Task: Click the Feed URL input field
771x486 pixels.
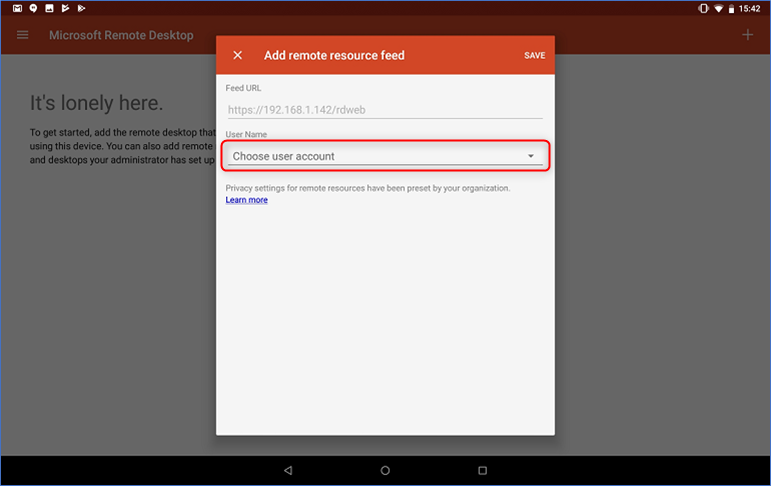Action: [385, 110]
